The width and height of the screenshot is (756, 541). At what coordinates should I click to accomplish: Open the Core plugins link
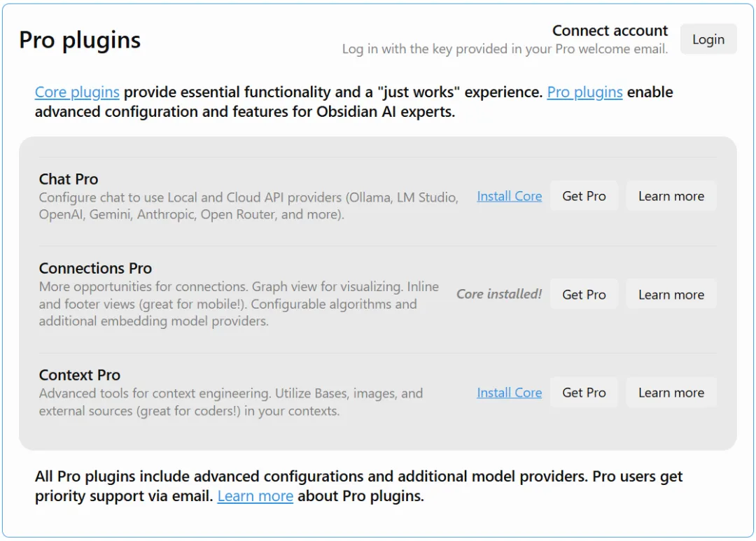[x=77, y=92]
